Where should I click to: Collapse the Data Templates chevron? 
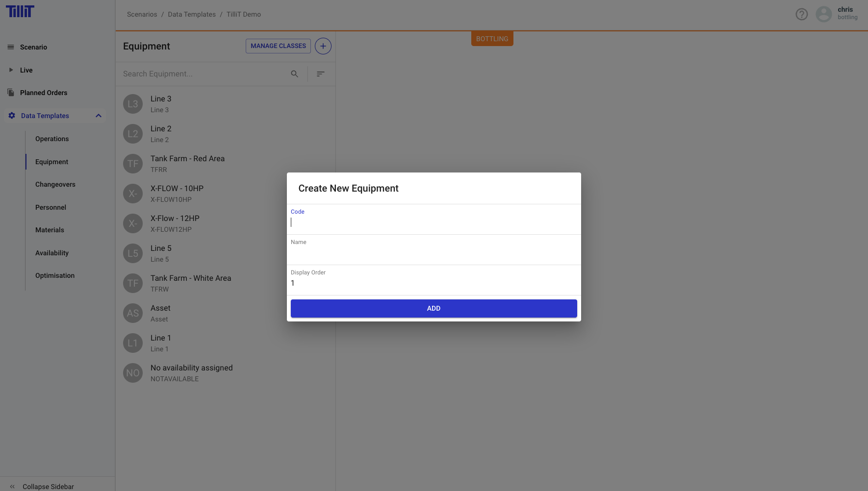pos(98,116)
